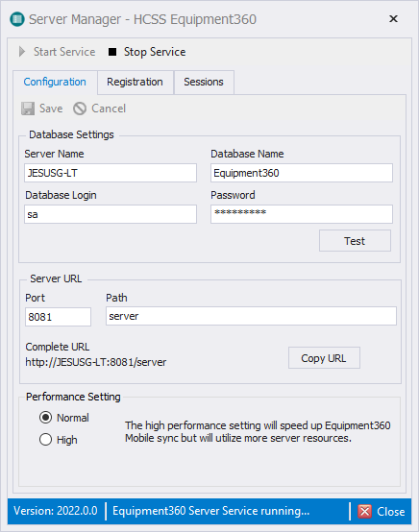Click the Start Service label
The height and width of the screenshot is (532, 419).
click(x=64, y=52)
